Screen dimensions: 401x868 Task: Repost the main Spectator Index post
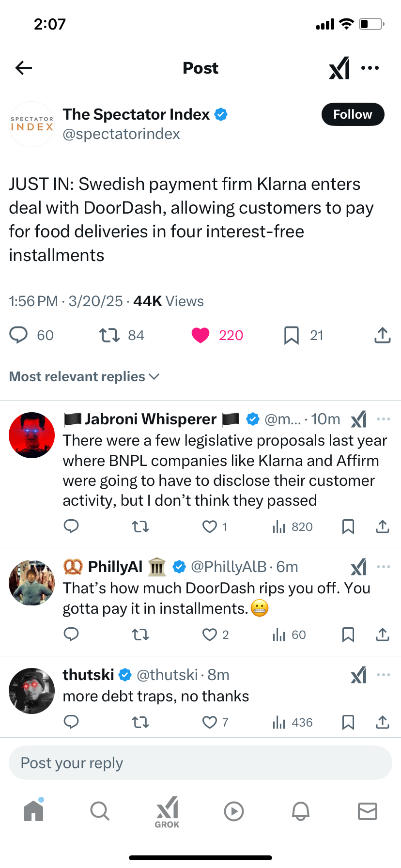[109, 335]
